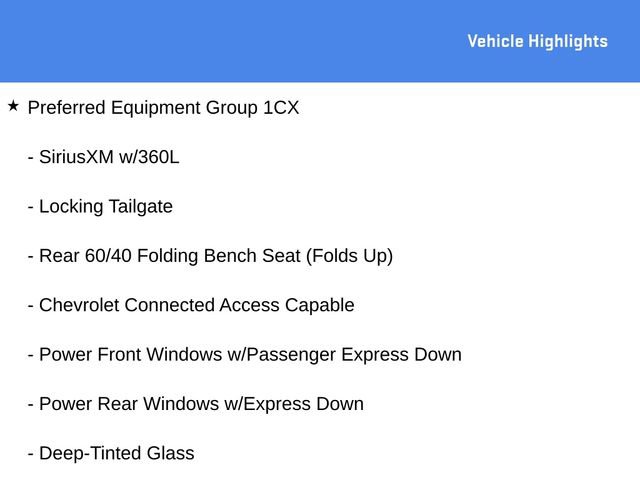Click the SiriusXM w/360L feature line
Viewport: 640px width, 480px height.
coord(104,157)
